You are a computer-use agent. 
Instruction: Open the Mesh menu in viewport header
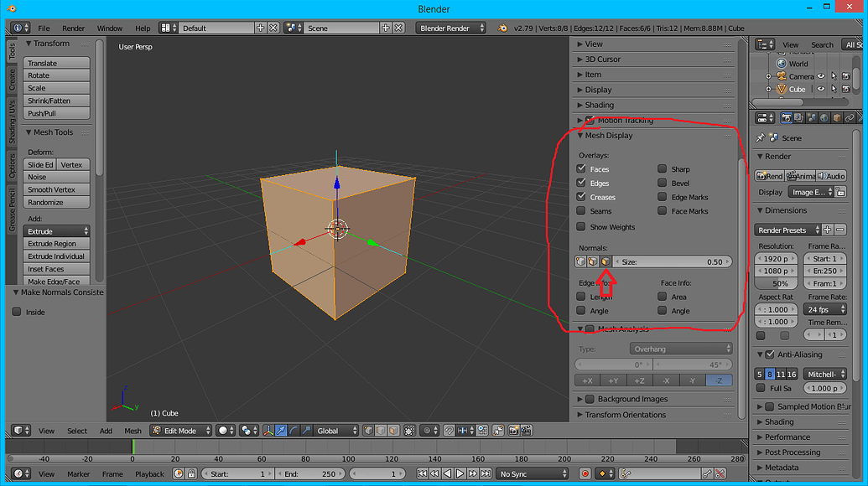coord(133,431)
